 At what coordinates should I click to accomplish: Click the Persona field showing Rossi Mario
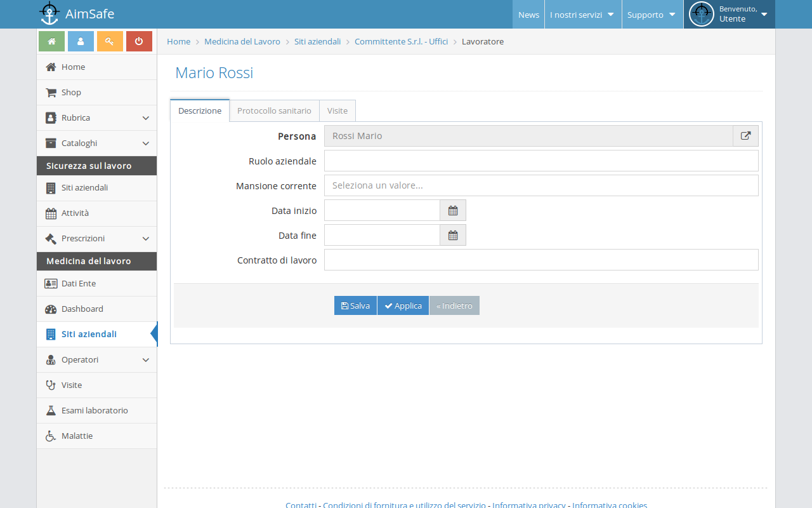[528, 136]
